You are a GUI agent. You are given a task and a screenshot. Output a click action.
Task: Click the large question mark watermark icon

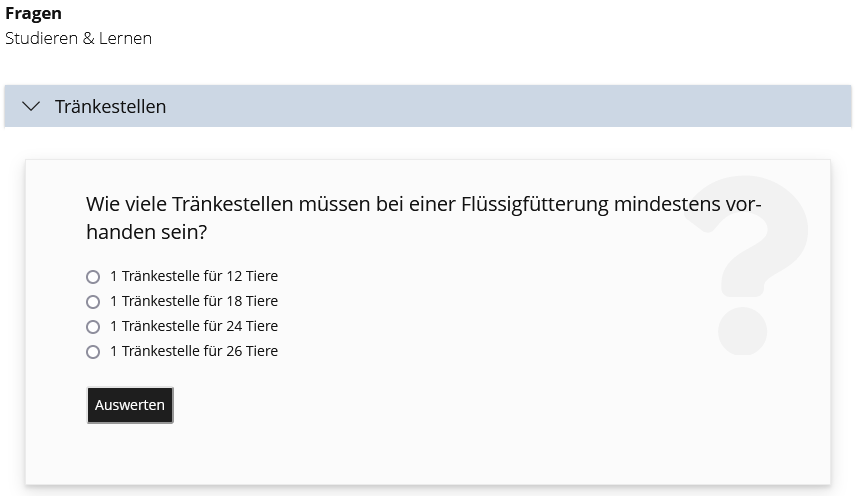tap(748, 265)
